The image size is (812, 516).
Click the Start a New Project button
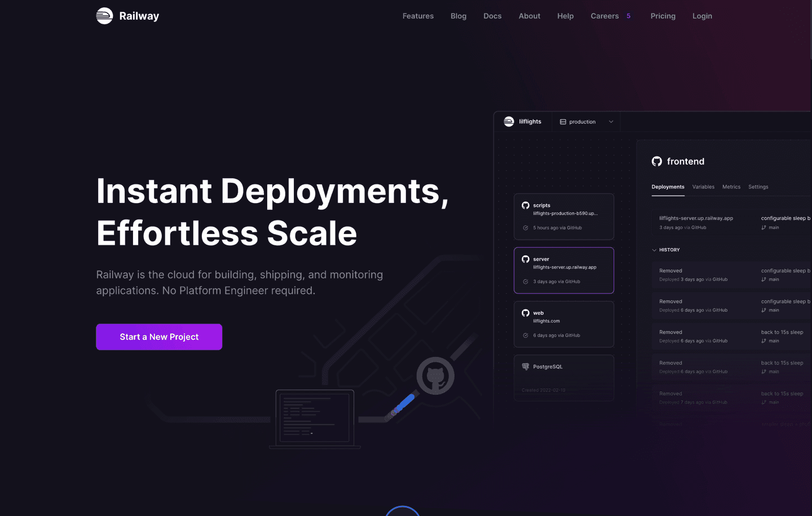(159, 337)
